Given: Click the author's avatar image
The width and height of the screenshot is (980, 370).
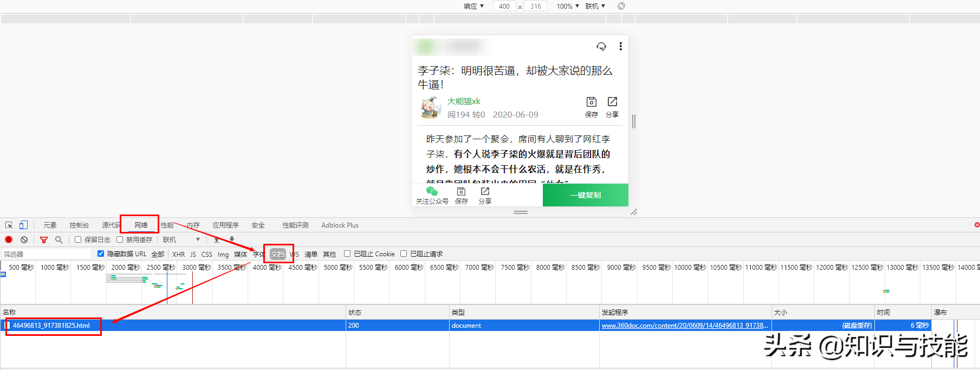Looking at the screenshot, I should pos(431,107).
